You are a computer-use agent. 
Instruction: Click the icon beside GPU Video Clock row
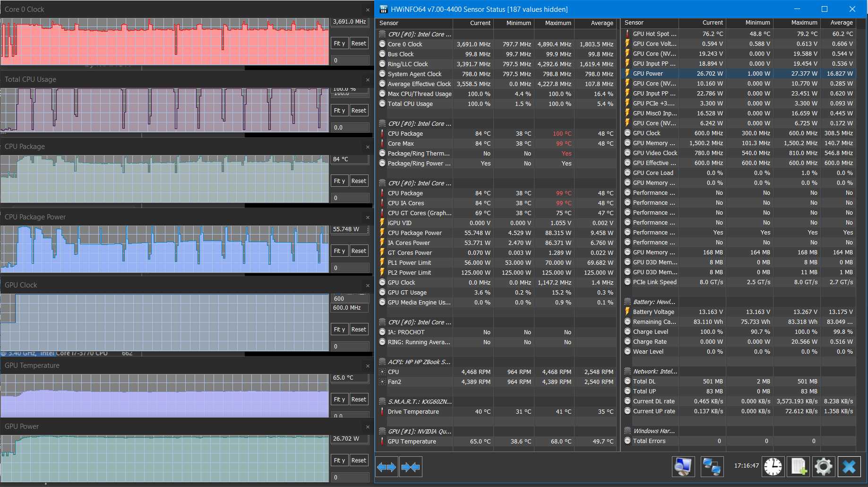click(x=627, y=153)
